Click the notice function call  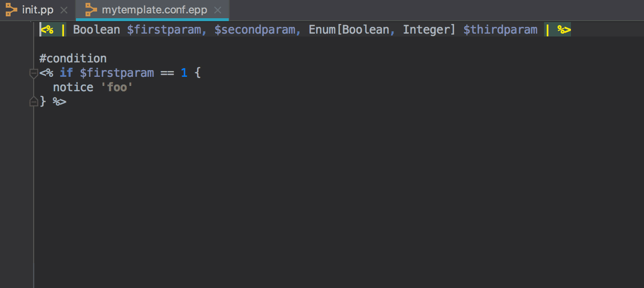coord(73,87)
